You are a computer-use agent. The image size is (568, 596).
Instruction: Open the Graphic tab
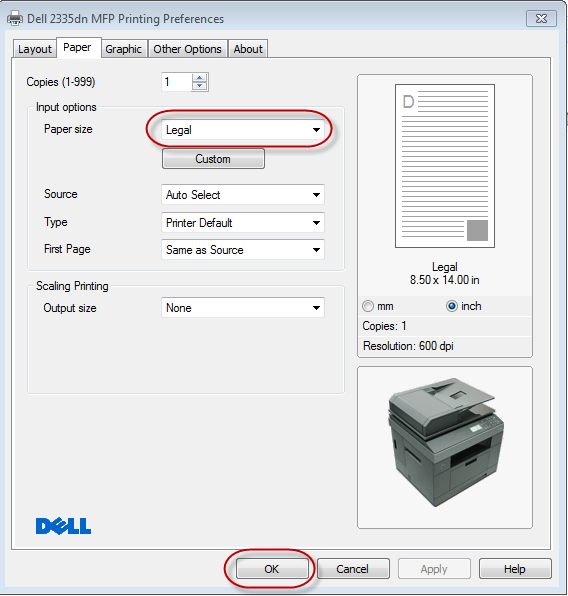(124, 49)
